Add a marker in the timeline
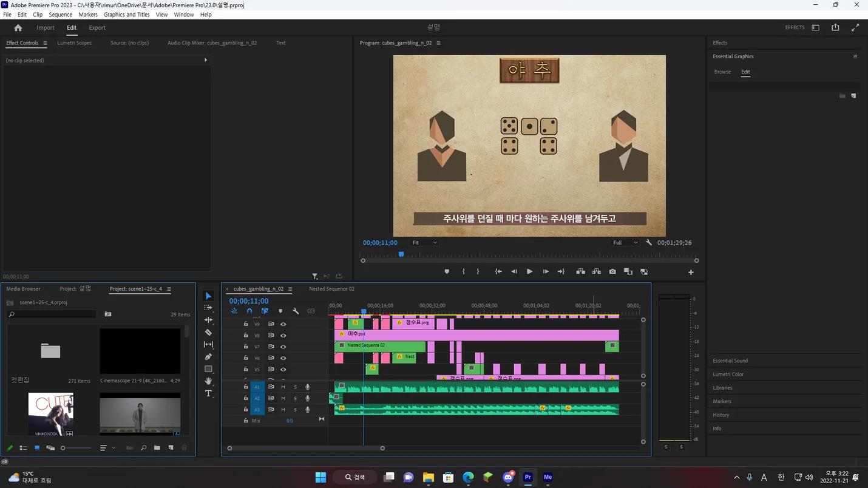Screen dimensions: 868x488 280,311
